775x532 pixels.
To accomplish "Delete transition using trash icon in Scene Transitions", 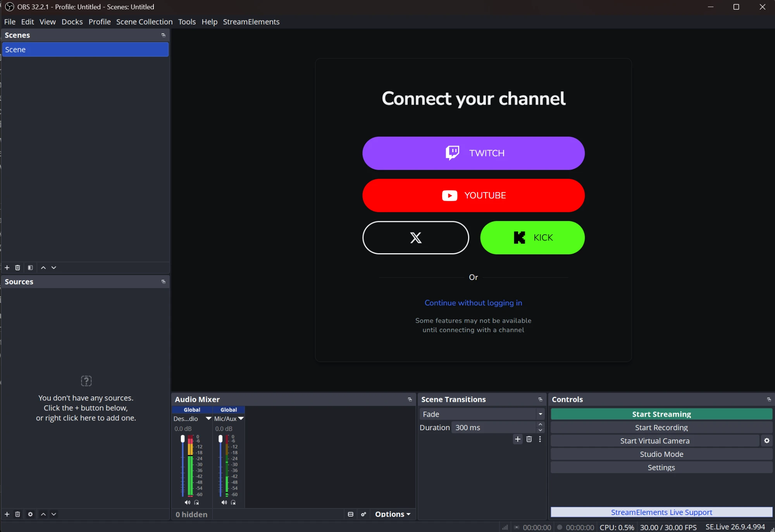I will tap(529, 439).
